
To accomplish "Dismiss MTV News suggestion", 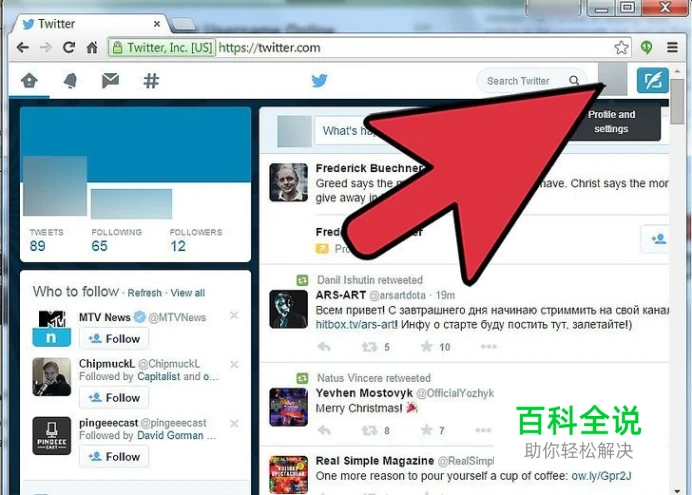I will (x=234, y=315).
